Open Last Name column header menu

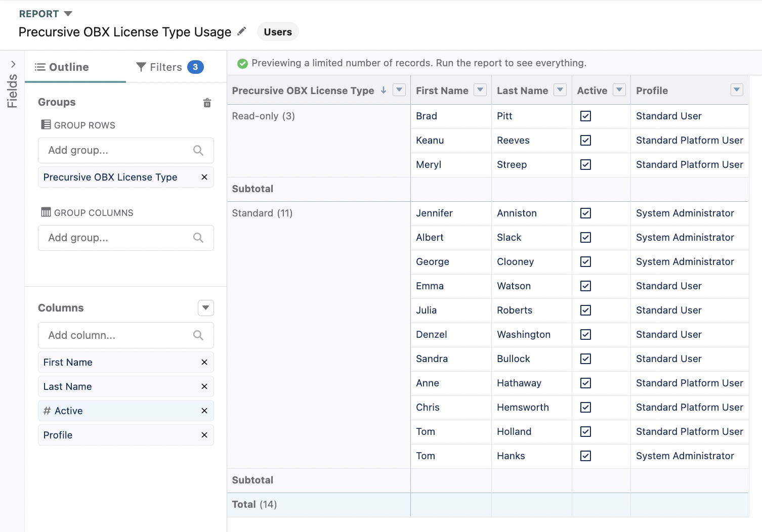point(560,90)
